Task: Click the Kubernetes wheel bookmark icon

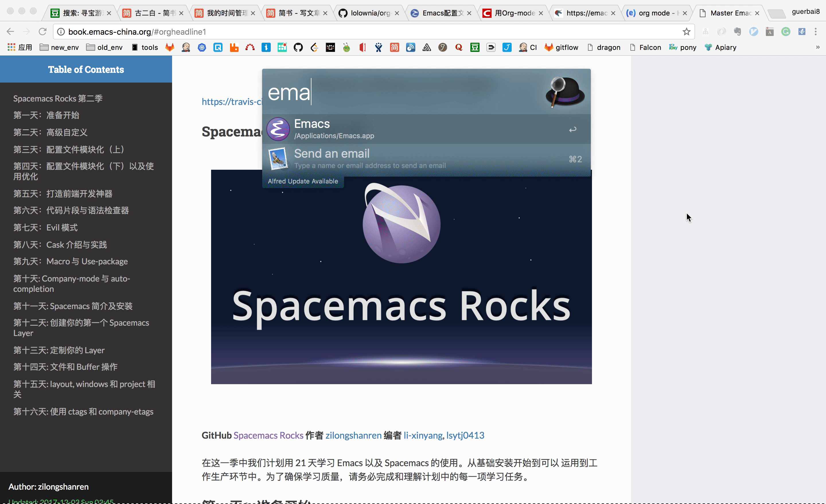Action: click(x=202, y=47)
